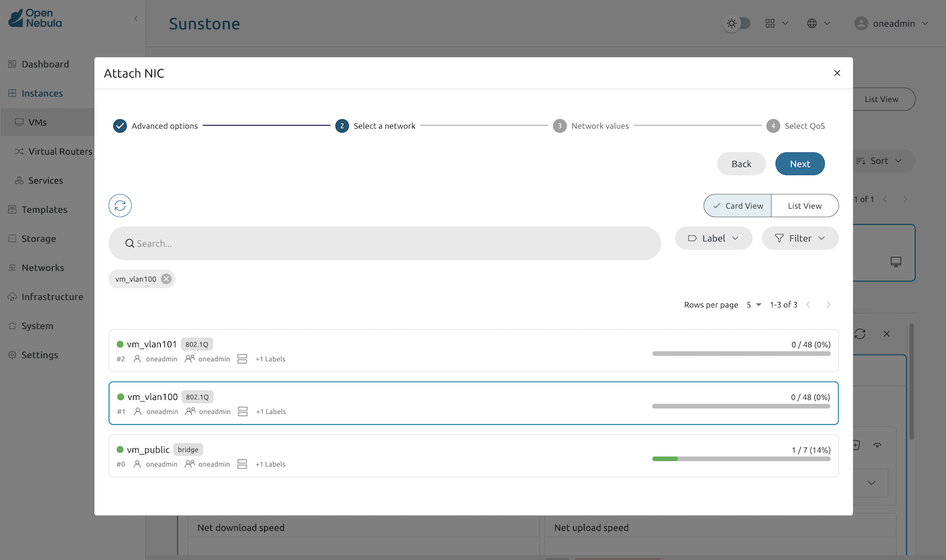
Task: Remove the vm_vlan100 selection chip
Action: tap(166, 279)
